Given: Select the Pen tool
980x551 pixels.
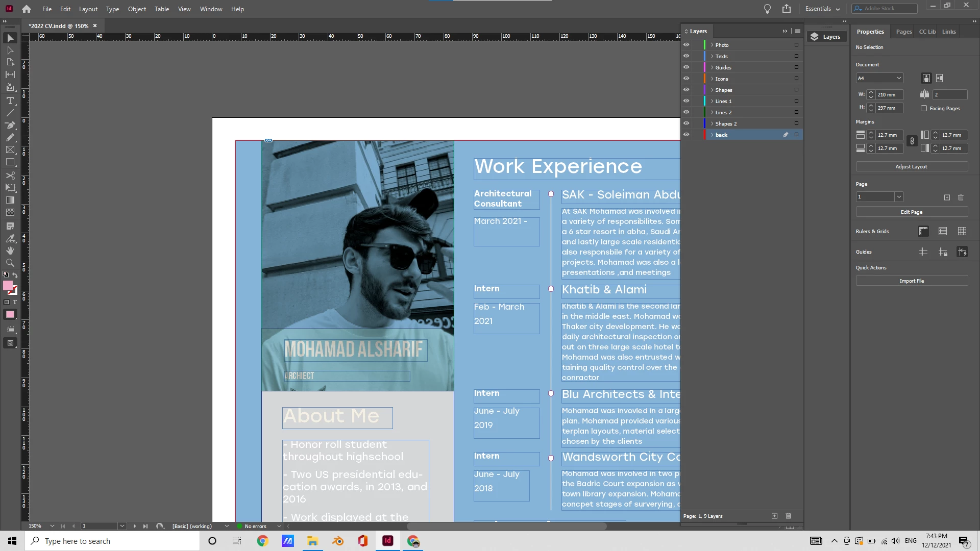Looking at the screenshot, I should click(x=10, y=125).
